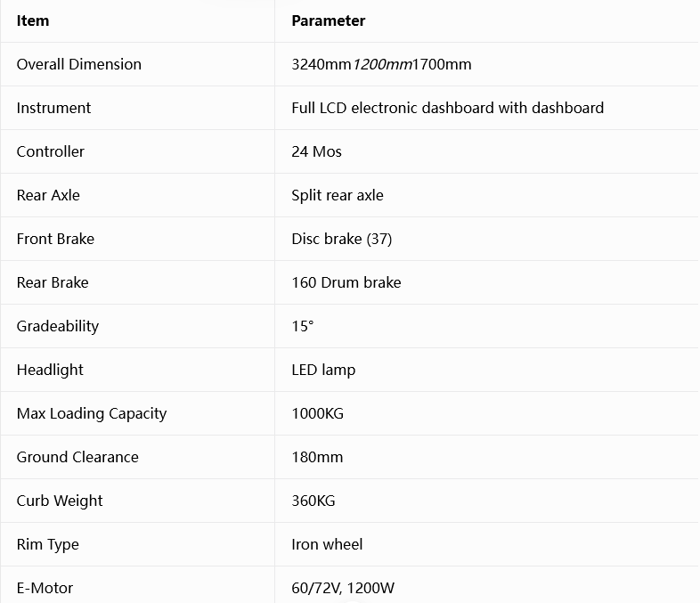
Task: Click the 60/72V, 1200W motor value
Action: pyautogui.click(x=343, y=588)
